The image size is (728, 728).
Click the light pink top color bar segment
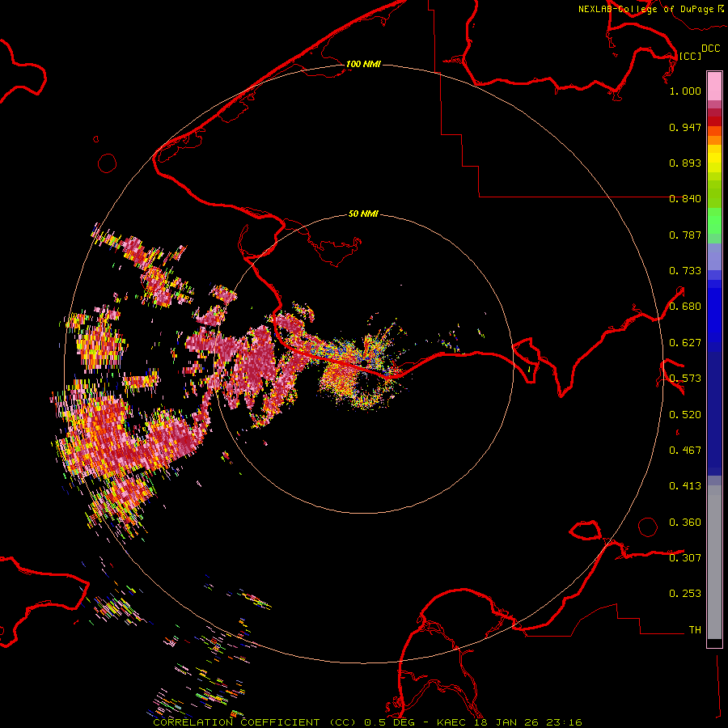pos(714,87)
